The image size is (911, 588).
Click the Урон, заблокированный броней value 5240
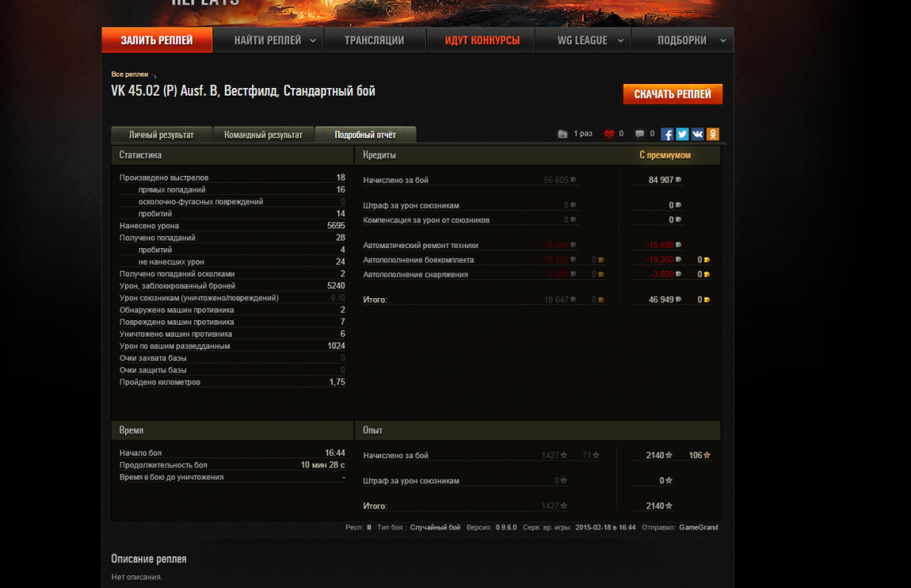(336, 286)
